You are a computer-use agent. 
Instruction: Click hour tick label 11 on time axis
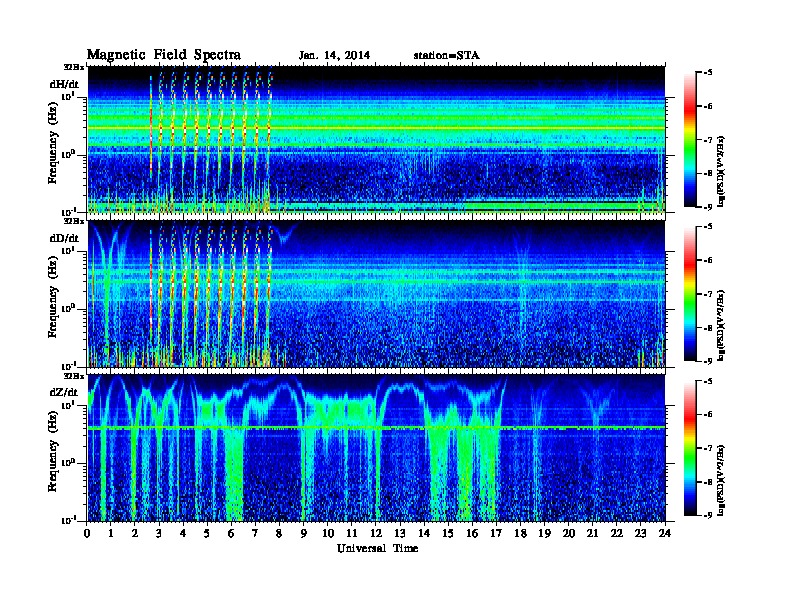[352, 533]
